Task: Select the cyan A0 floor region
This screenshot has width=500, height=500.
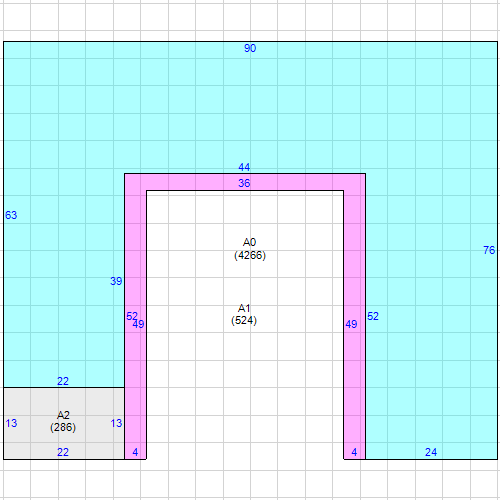Action: pos(250,107)
